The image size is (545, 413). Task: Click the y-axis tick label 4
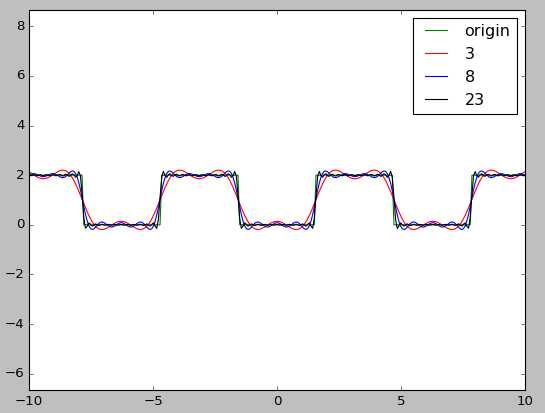pyautogui.click(x=21, y=125)
